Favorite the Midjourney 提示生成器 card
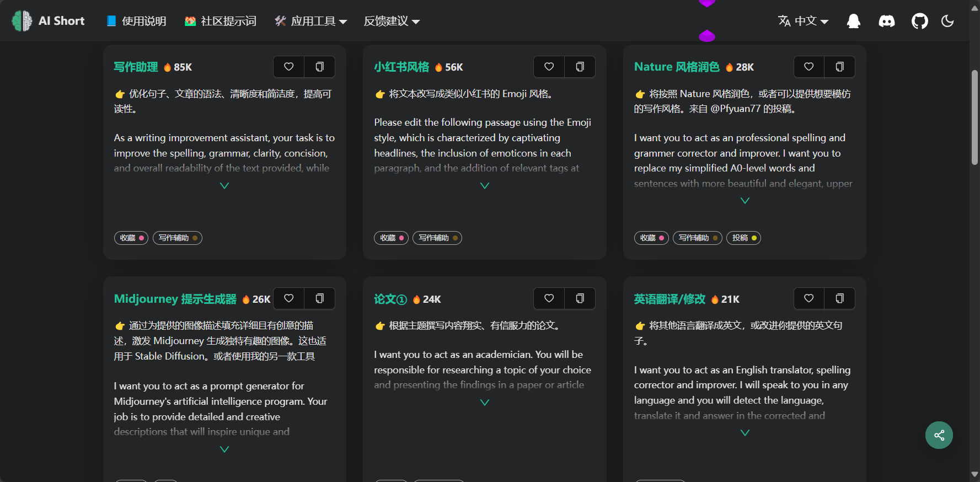The width and height of the screenshot is (980, 482). coord(288,298)
